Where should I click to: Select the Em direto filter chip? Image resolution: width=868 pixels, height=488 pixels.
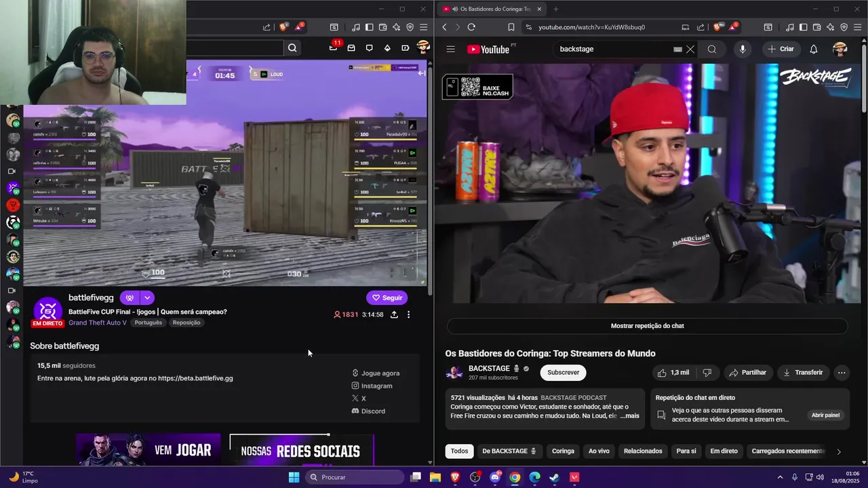coord(724,451)
